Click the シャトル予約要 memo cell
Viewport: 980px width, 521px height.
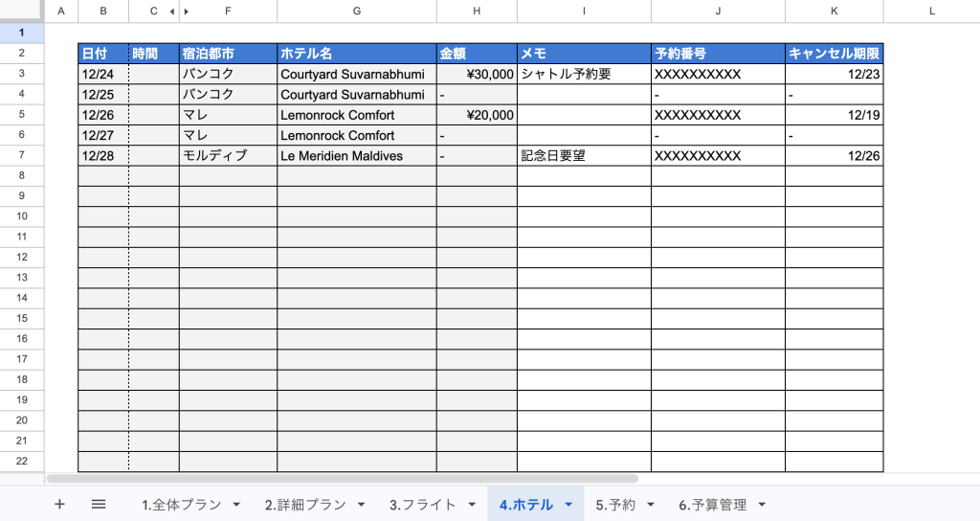coord(583,74)
